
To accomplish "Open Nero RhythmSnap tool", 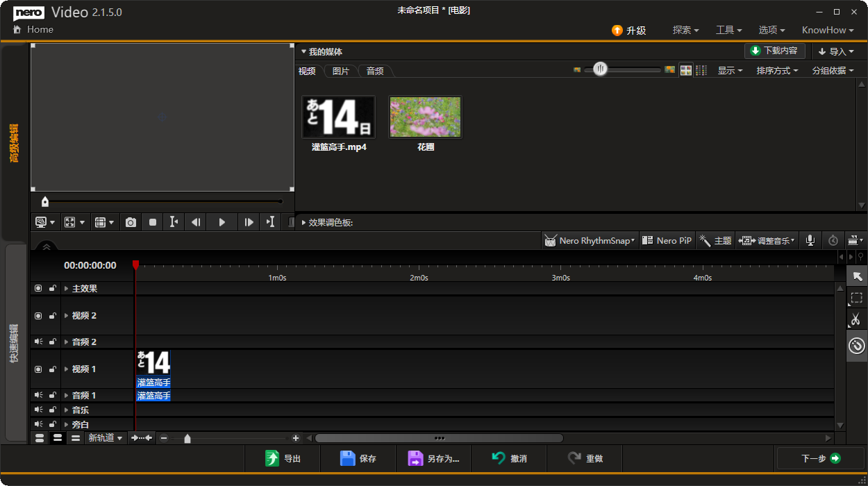I will coord(590,240).
